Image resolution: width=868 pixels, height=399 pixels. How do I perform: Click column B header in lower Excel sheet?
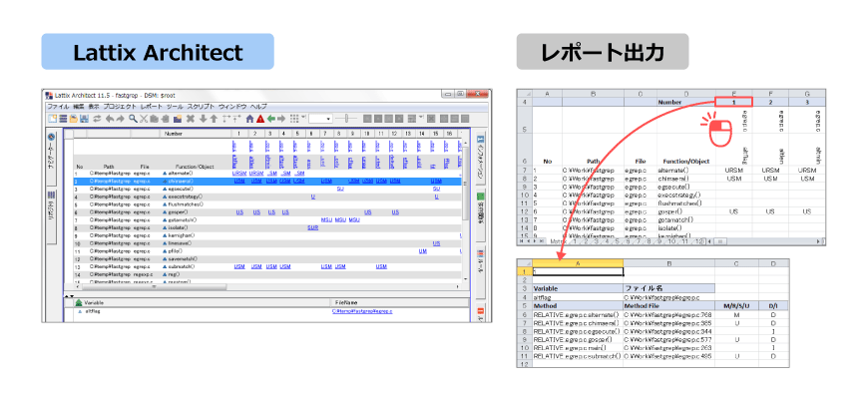tap(668, 263)
